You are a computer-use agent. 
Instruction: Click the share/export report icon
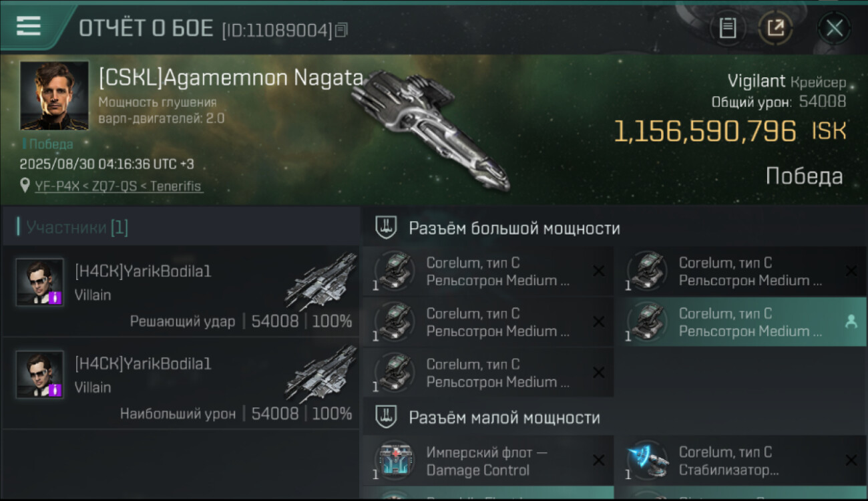[x=775, y=28]
